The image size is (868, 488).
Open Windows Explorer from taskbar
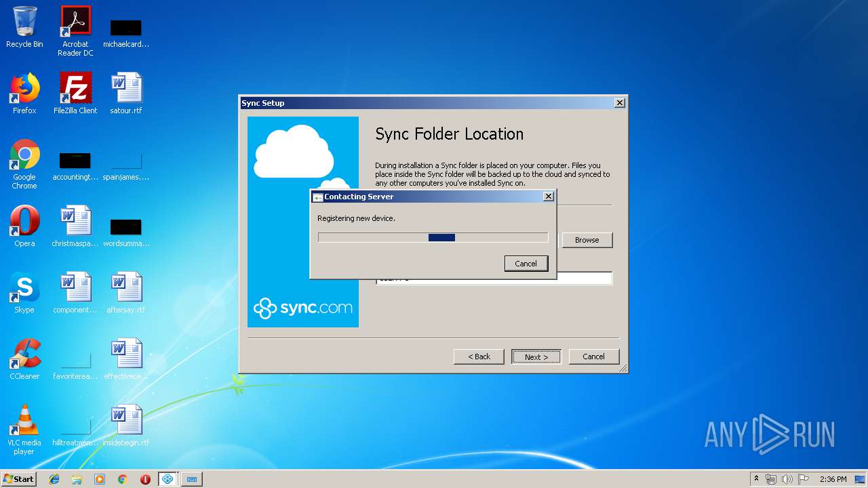77,479
